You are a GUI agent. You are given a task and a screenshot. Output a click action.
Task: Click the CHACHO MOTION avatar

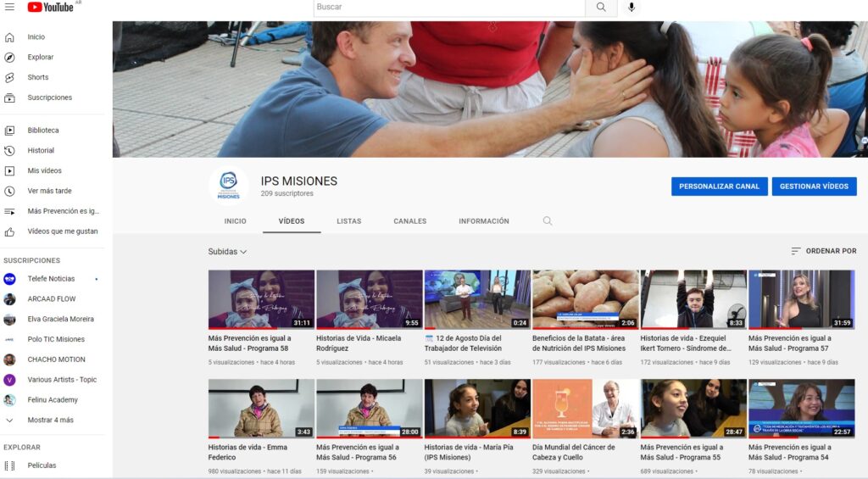(9, 360)
